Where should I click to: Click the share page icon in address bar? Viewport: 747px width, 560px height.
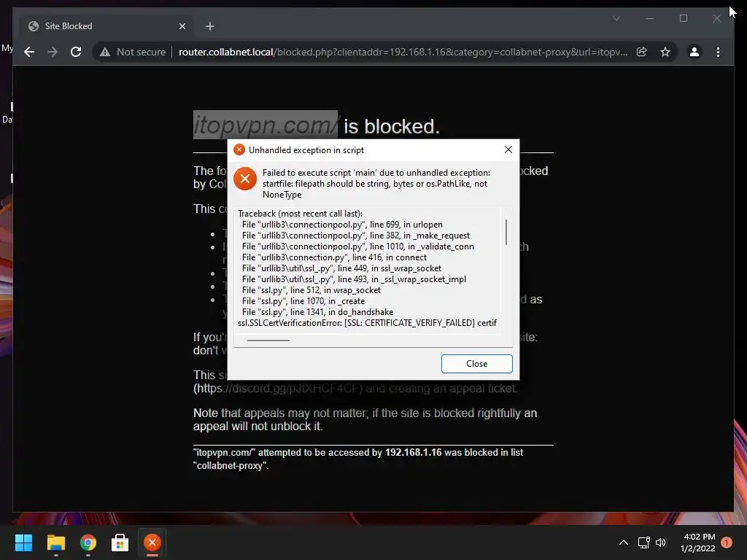click(642, 52)
